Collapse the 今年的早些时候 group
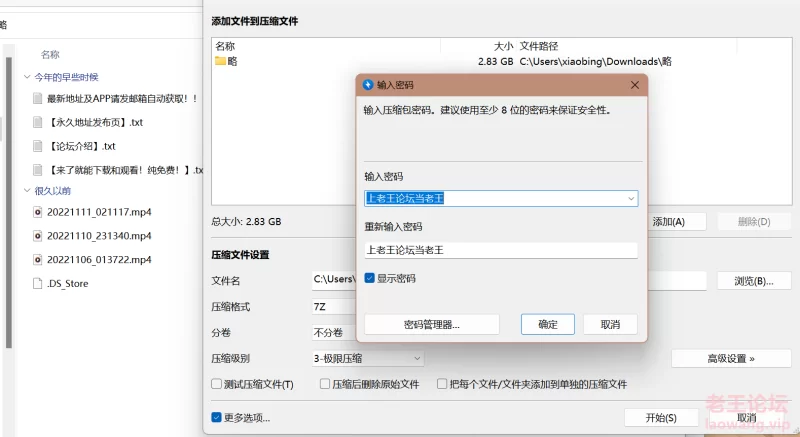The image size is (800, 437). tap(27, 77)
